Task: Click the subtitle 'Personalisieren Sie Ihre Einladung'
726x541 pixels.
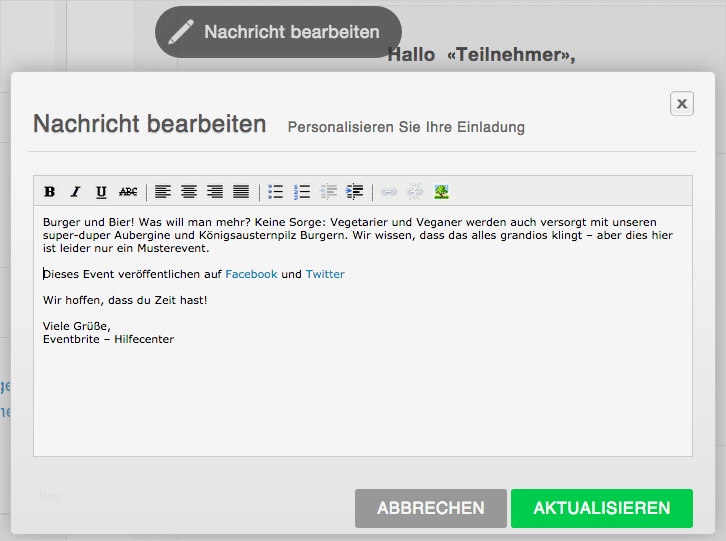Action: click(406, 127)
